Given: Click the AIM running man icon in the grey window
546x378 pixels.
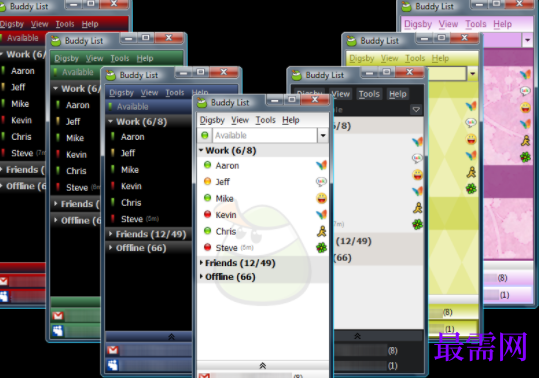Looking at the screenshot, I should 417,208.
